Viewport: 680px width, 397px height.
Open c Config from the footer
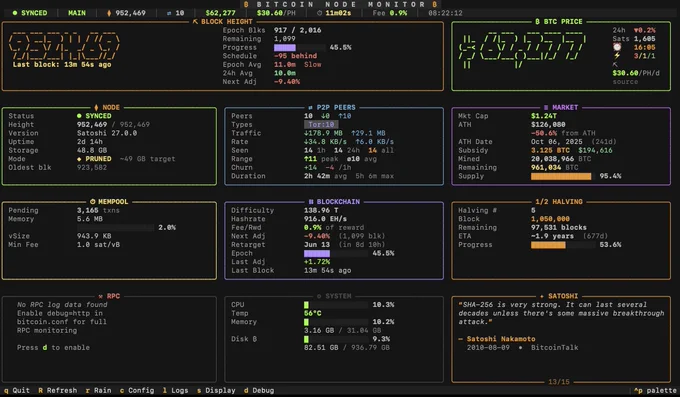[x=137, y=390]
